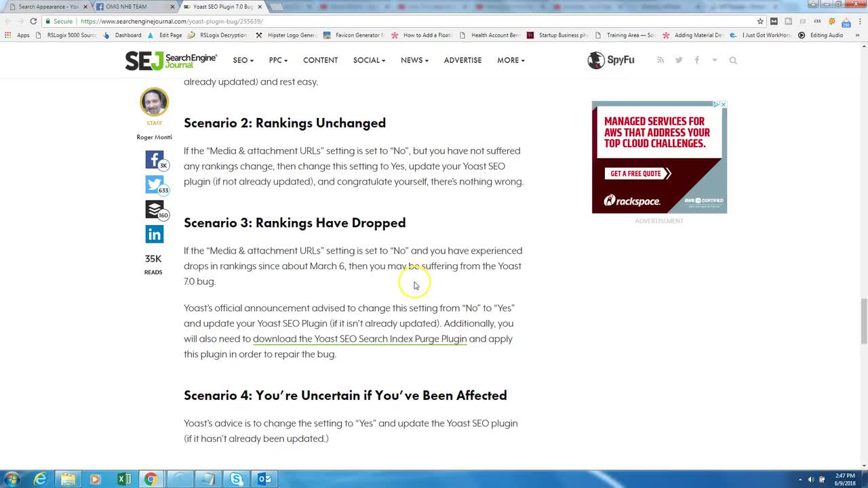Close the Yoast SEO Plugin tab
Viewport: 868px width, 488px height.
[260, 7]
